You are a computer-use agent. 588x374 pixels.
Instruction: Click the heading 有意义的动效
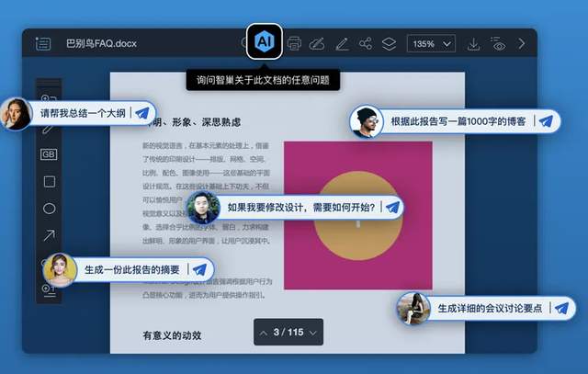[x=172, y=335]
